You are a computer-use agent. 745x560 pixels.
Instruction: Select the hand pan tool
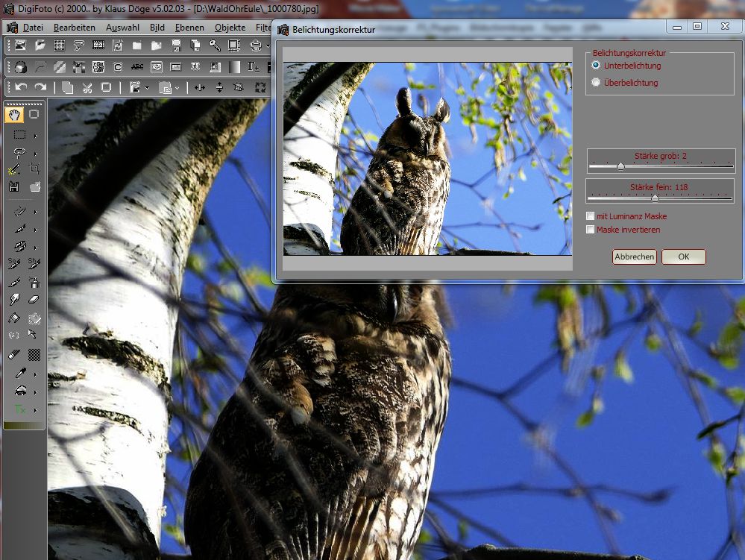click(14, 114)
